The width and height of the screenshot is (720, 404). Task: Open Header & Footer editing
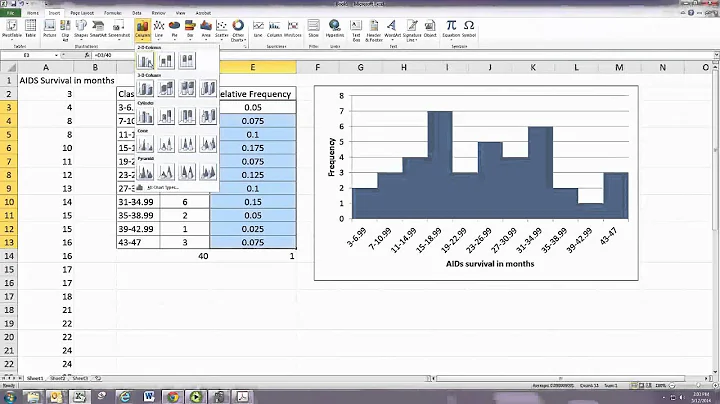pyautogui.click(x=374, y=30)
